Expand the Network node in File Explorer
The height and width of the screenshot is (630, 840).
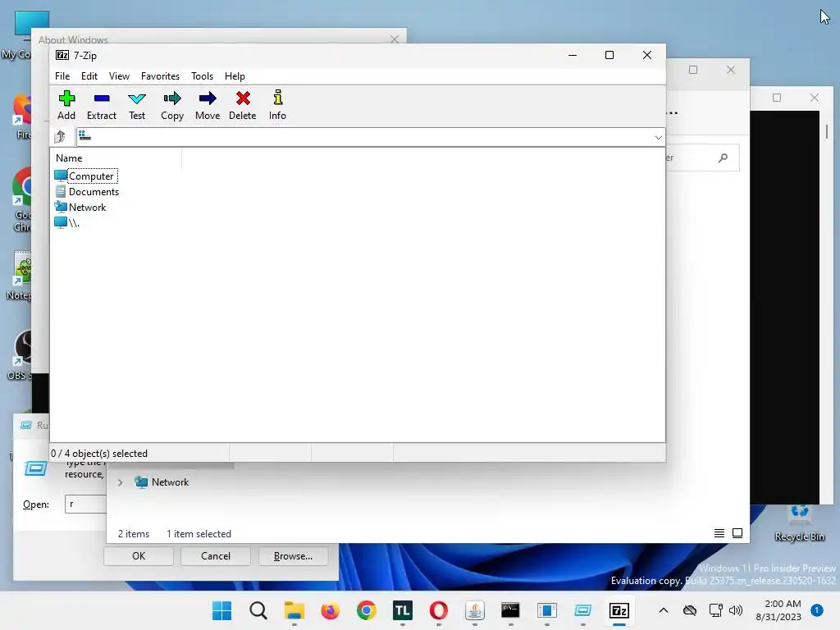pos(121,482)
